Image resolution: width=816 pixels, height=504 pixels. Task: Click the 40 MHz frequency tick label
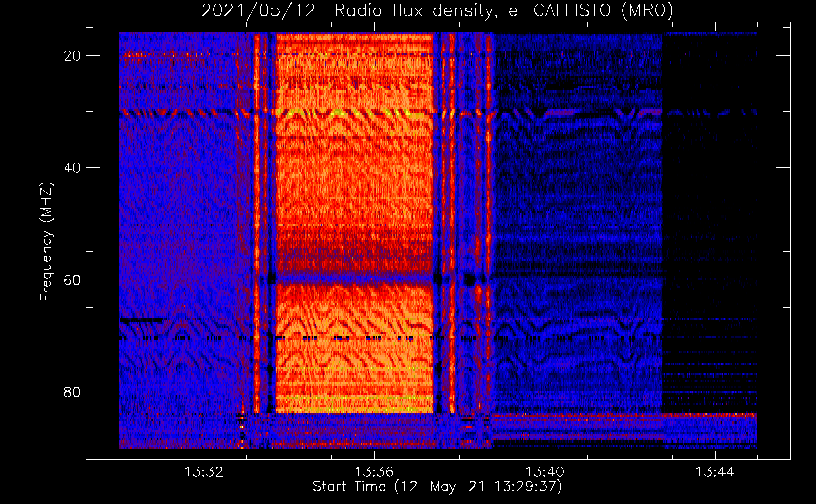[x=72, y=168]
